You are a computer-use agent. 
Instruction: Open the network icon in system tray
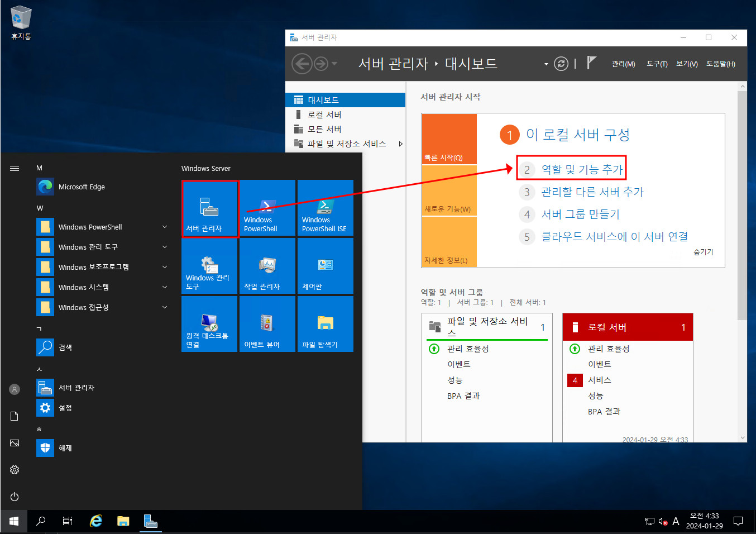point(650,522)
